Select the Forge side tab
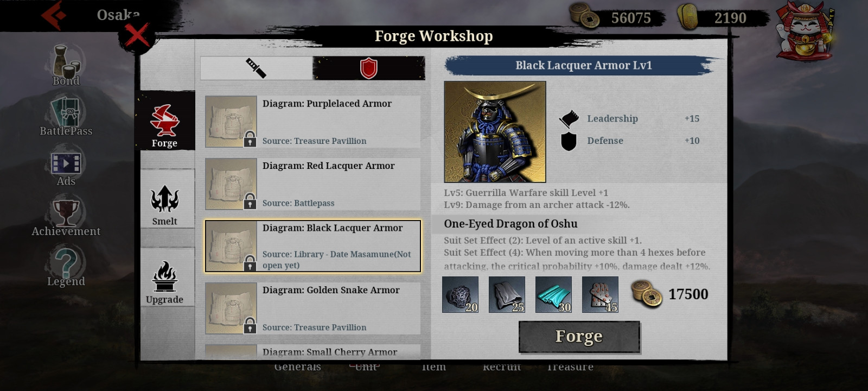 click(165, 126)
